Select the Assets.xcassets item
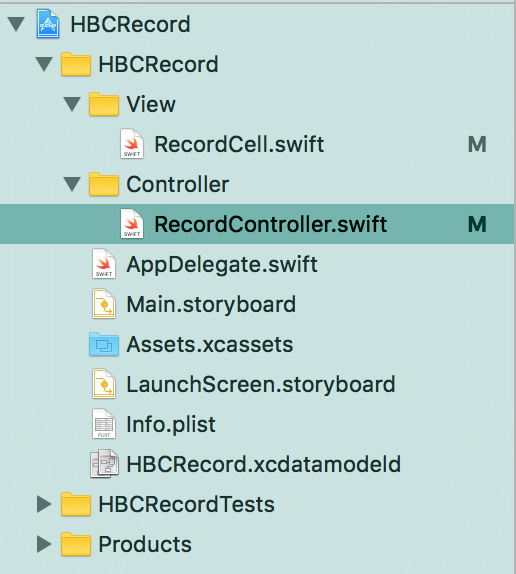Screen dimensions: 516x574 tap(210, 344)
